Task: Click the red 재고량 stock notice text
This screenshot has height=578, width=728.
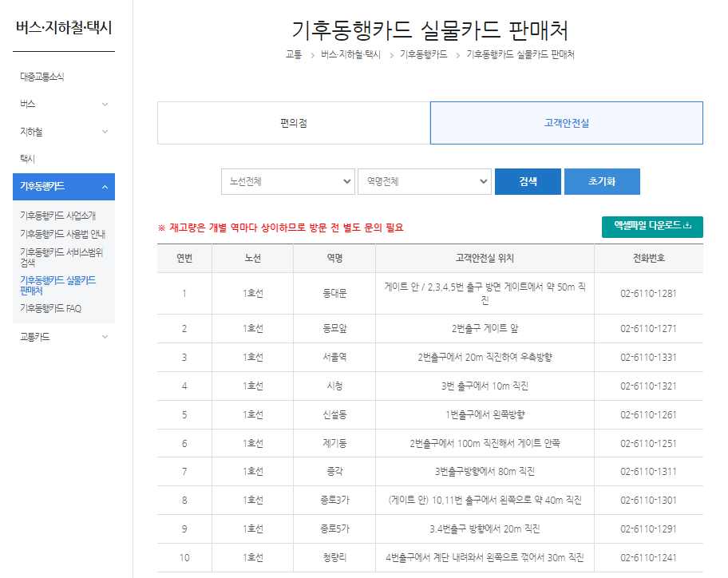Action: tap(281, 228)
